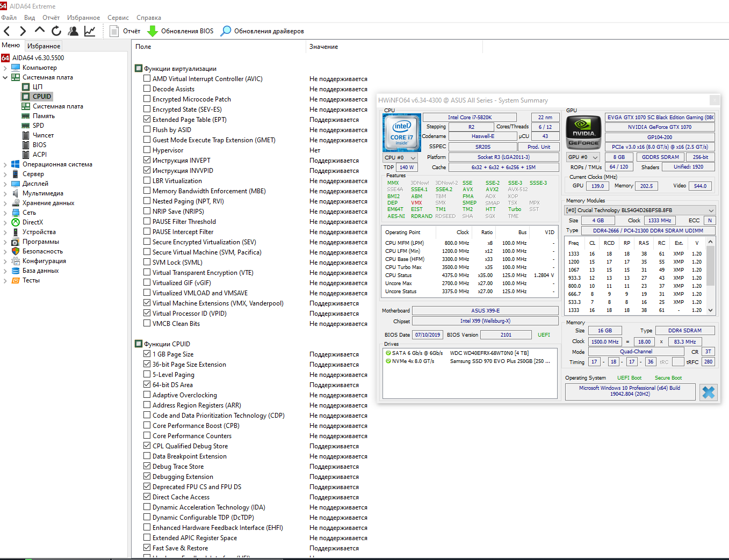Viewport: 729px width, 560px height.
Task: Switch to the Избранное tab
Action: point(44,46)
